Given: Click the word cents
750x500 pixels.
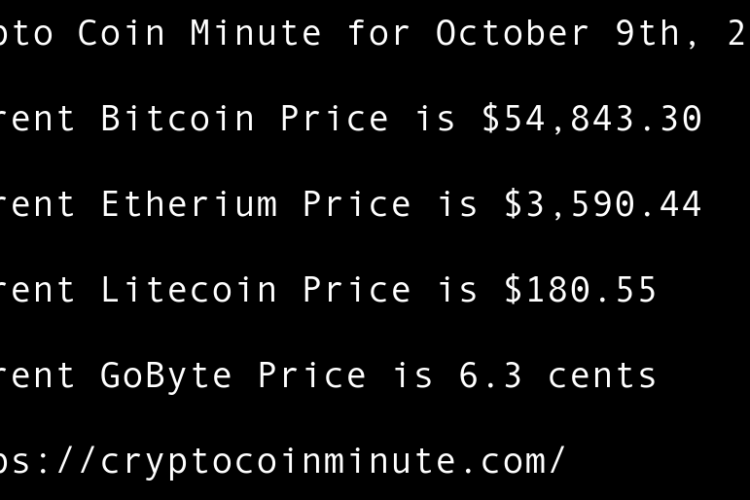Looking at the screenshot, I should point(602,376).
